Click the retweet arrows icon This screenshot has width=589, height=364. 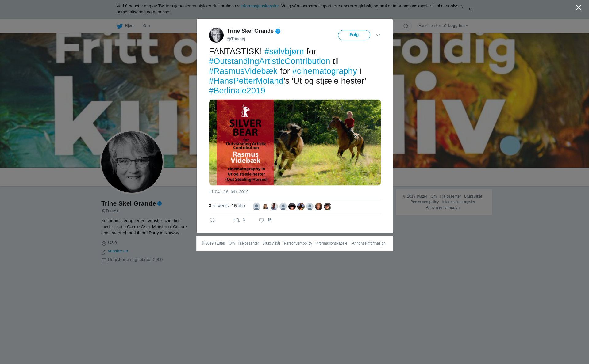[237, 220]
